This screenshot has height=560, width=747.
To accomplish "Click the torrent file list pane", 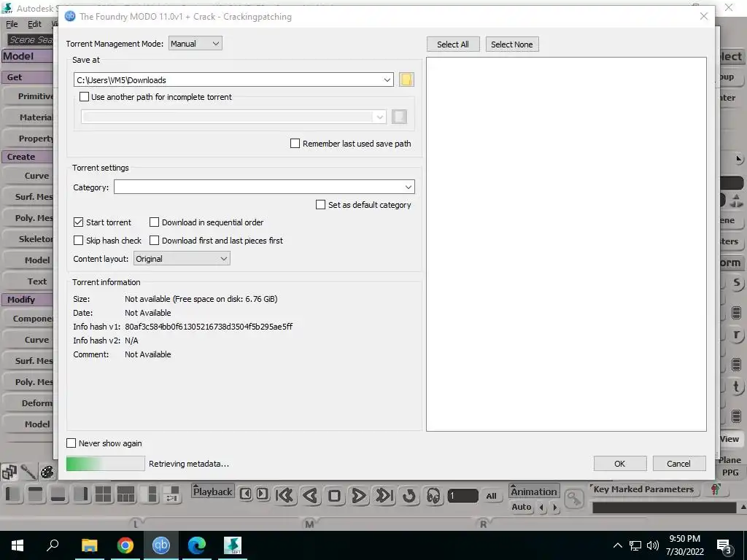I will pyautogui.click(x=566, y=244).
